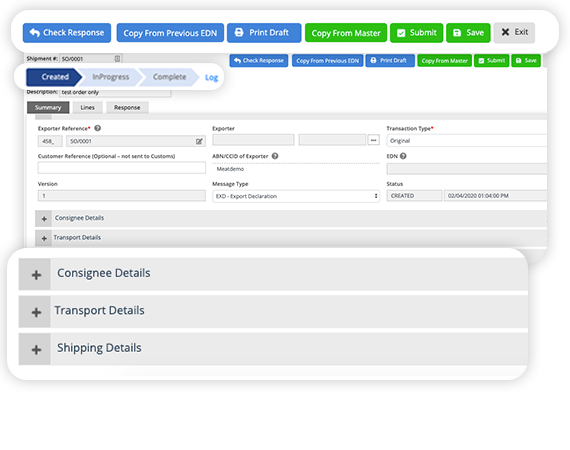Click the Meatdemo ABN/CCID value
570x450 pixels.
[230, 169]
